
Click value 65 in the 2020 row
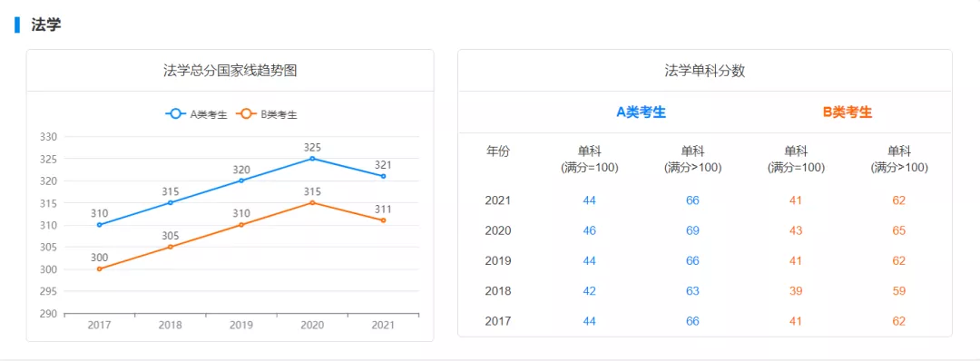point(898,230)
